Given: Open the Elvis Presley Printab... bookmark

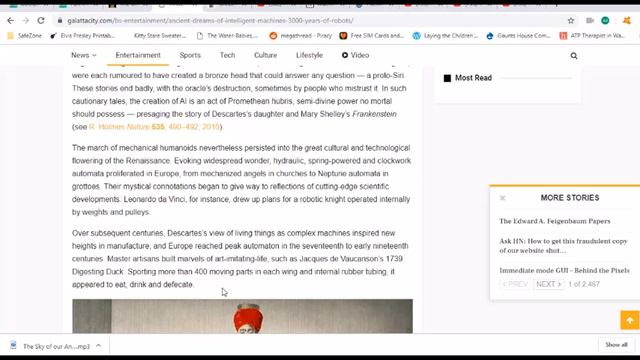Looking at the screenshot, I should [82, 36].
